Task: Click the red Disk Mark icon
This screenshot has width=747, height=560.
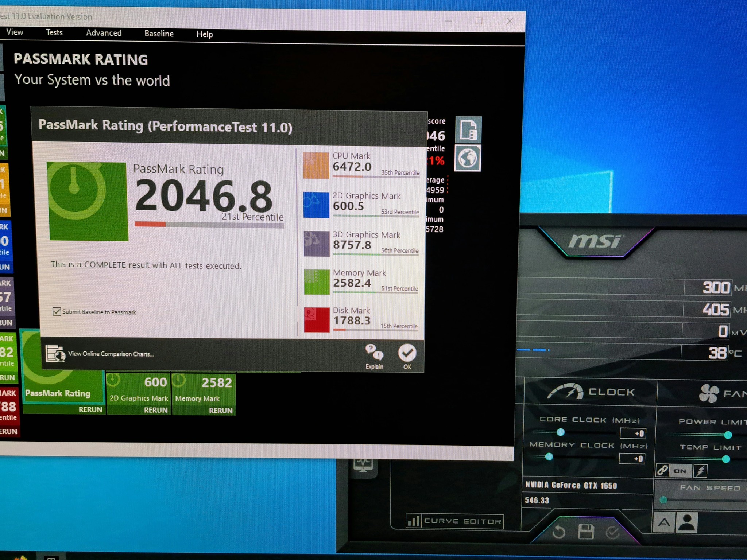Action: (317, 320)
